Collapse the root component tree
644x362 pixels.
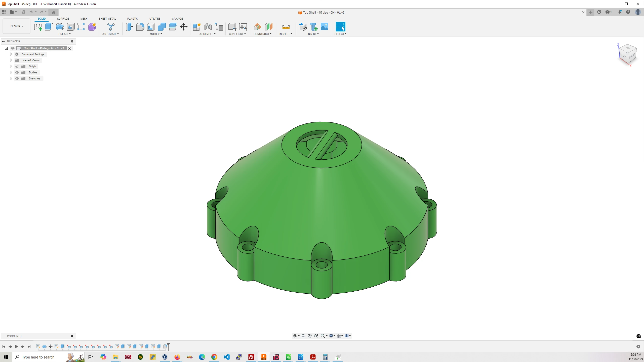coord(7,48)
